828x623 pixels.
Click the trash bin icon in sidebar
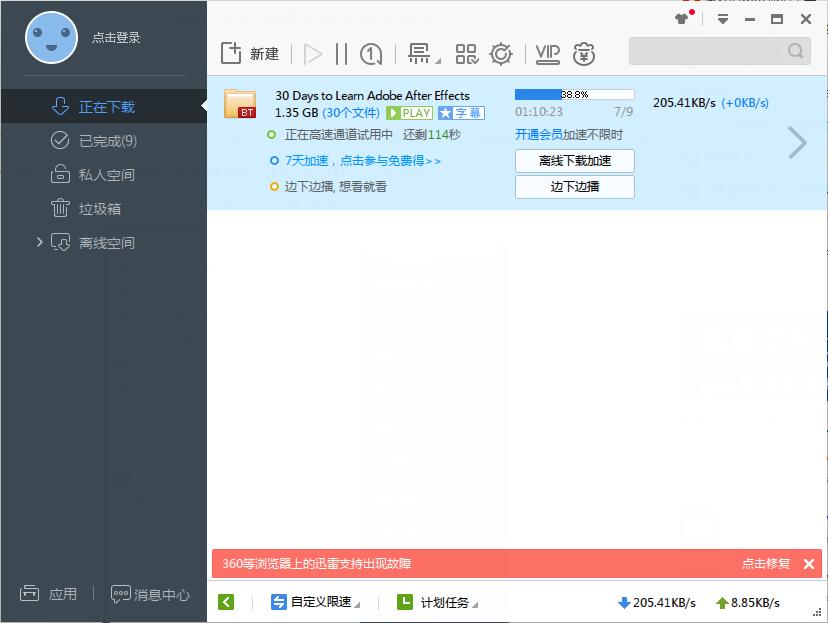click(x=60, y=207)
